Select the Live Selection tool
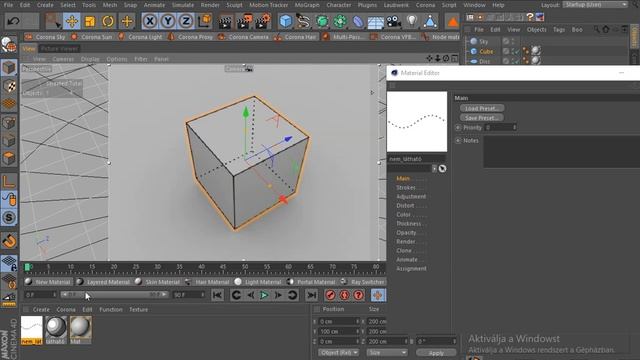640x360 pixels. (53, 21)
